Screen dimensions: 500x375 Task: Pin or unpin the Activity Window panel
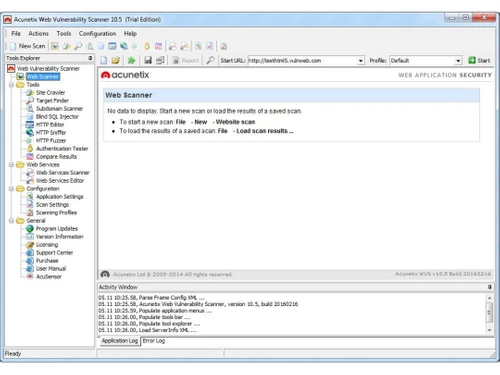tap(490, 287)
